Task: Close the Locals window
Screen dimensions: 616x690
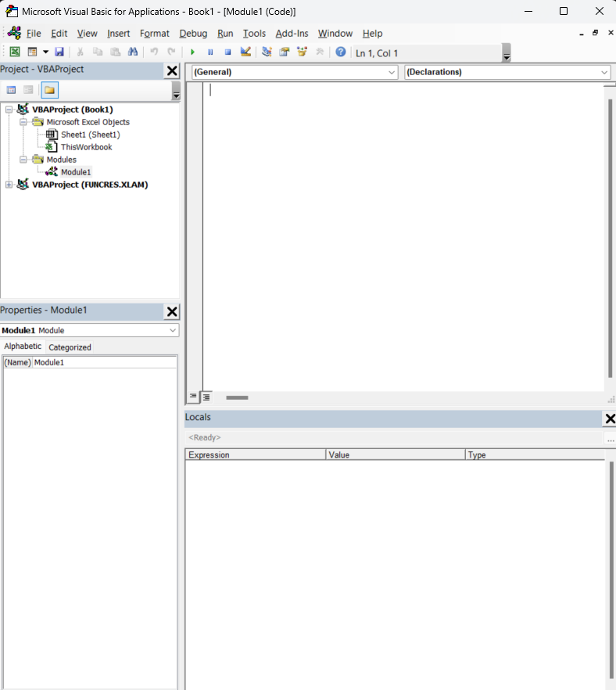Action: [x=610, y=419]
